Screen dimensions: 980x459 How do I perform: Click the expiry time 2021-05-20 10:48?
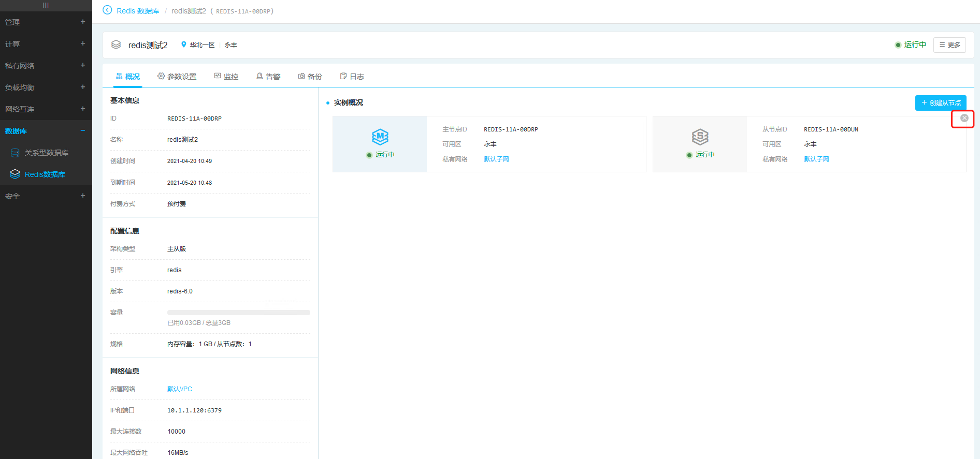(x=190, y=183)
